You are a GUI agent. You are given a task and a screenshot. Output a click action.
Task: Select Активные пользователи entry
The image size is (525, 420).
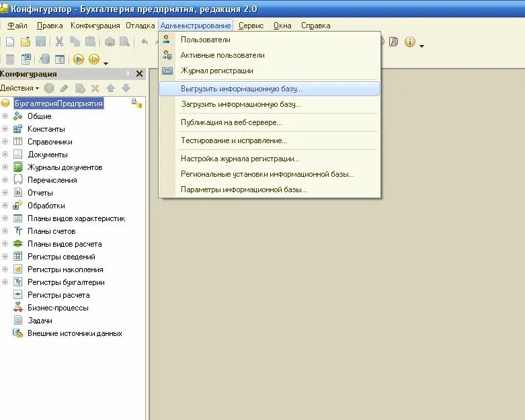pyautogui.click(x=270, y=55)
